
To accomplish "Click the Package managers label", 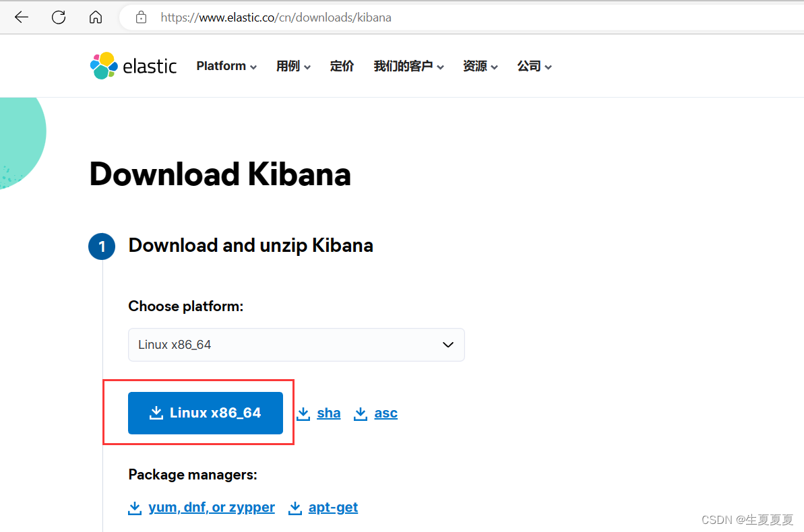I will tap(193, 475).
